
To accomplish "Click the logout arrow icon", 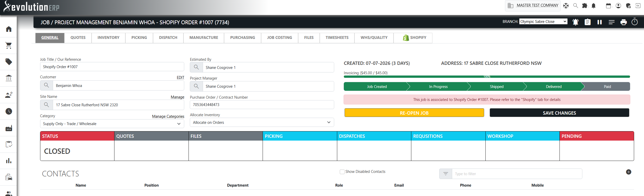I will [638, 6].
